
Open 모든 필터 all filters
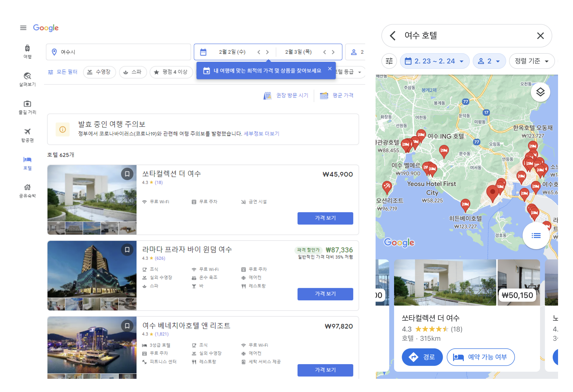(x=63, y=72)
